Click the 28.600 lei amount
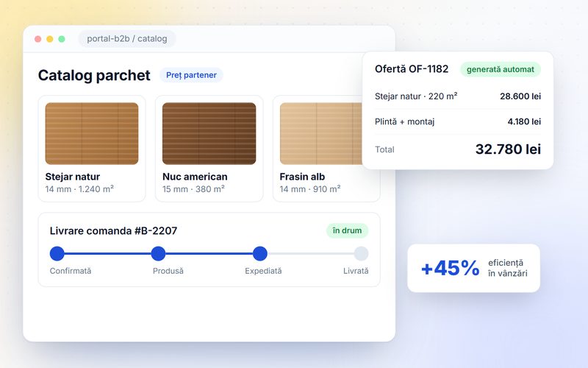 [x=520, y=96]
